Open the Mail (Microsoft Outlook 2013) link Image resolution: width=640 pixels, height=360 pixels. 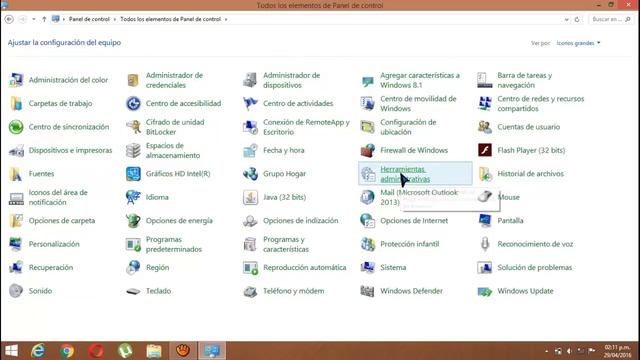419,197
